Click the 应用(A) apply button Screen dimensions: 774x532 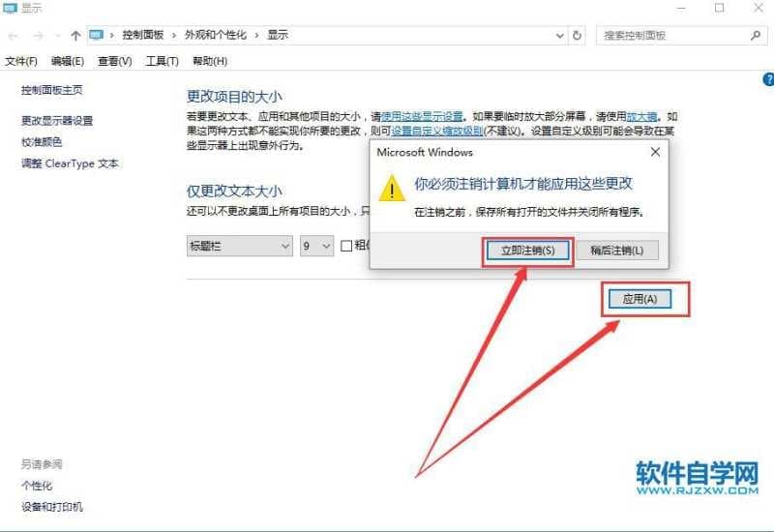click(x=640, y=299)
